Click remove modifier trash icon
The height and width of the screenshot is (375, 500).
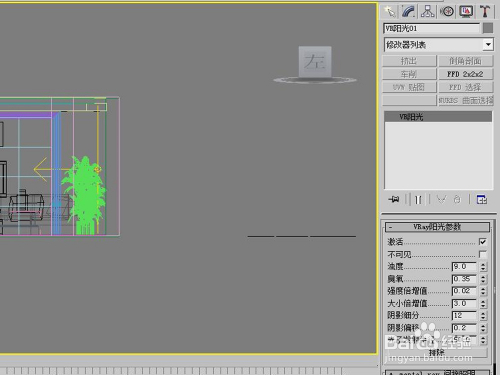pos(457,200)
